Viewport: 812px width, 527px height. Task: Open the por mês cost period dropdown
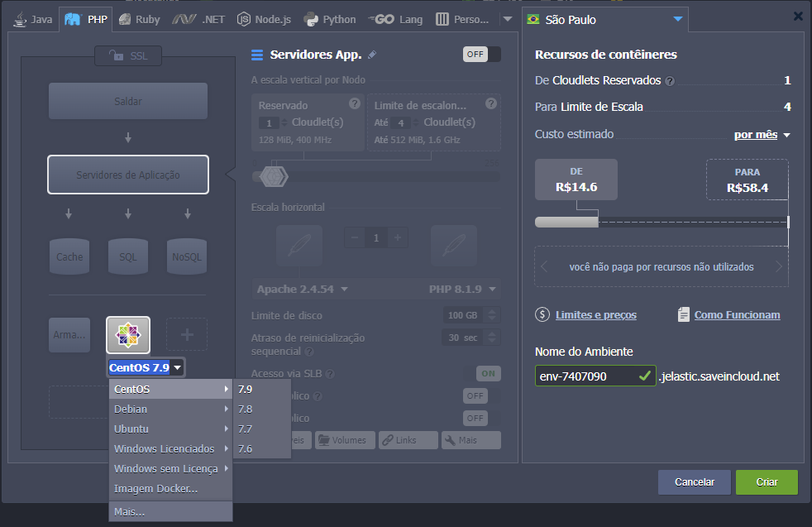[762, 135]
